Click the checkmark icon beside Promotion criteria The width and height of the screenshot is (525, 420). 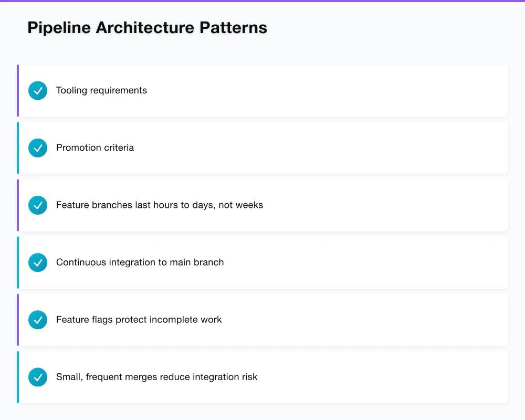tap(37, 148)
